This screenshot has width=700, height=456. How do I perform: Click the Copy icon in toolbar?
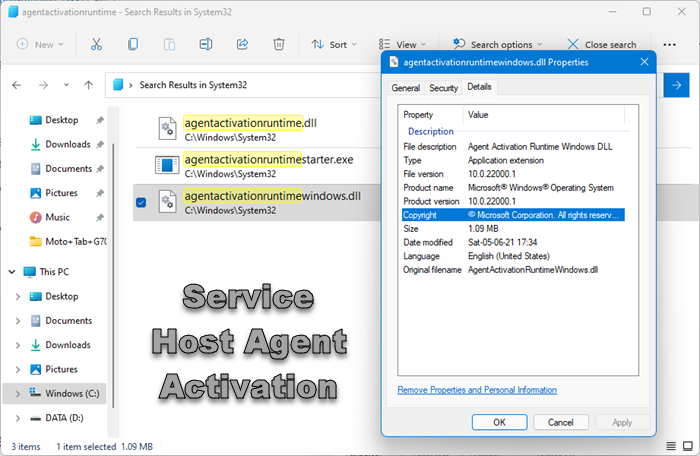tap(133, 44)
